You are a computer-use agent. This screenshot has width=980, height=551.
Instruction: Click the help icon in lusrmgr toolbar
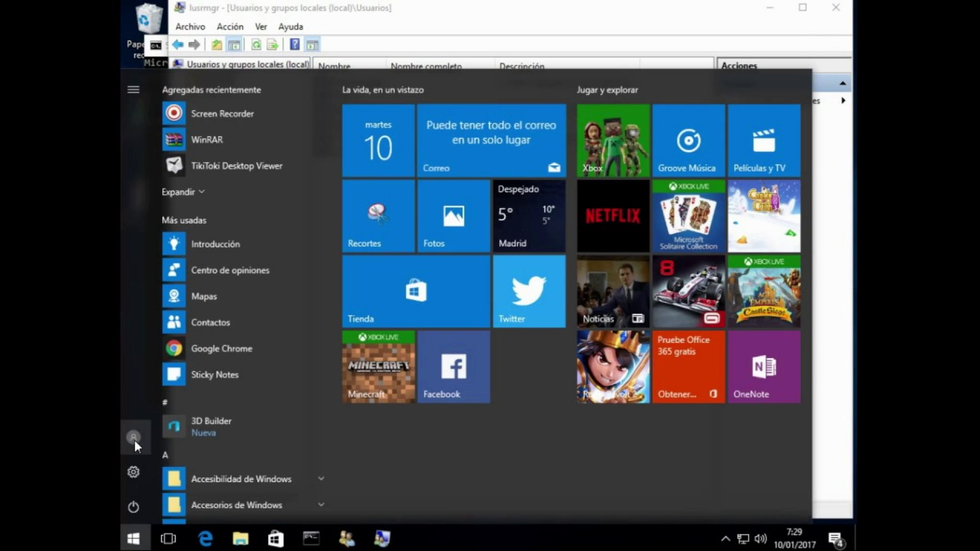295,45
